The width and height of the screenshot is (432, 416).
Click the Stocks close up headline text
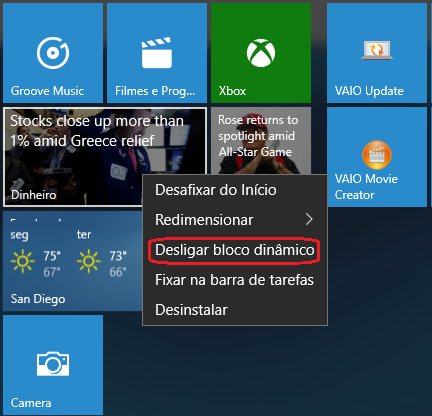97,131
